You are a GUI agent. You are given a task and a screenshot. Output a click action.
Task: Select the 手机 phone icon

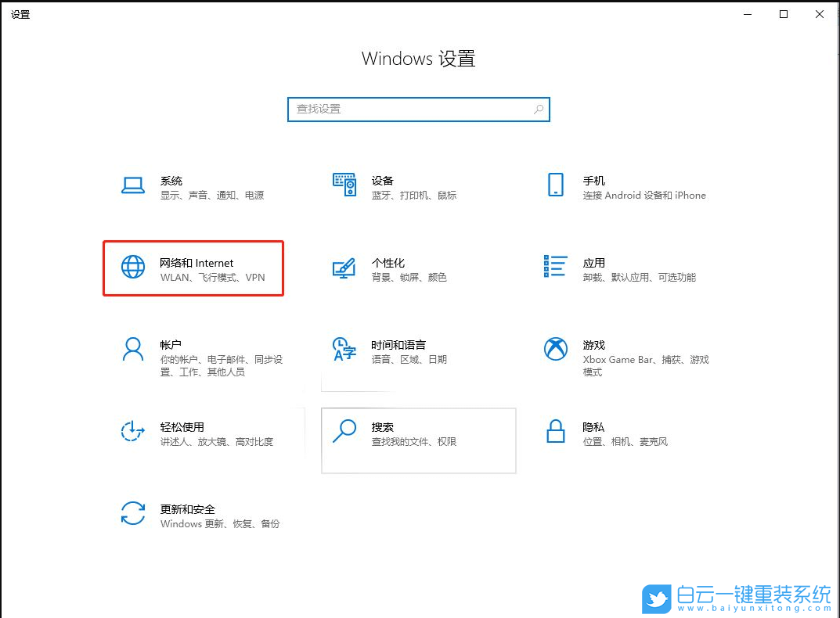pos(555,186)
